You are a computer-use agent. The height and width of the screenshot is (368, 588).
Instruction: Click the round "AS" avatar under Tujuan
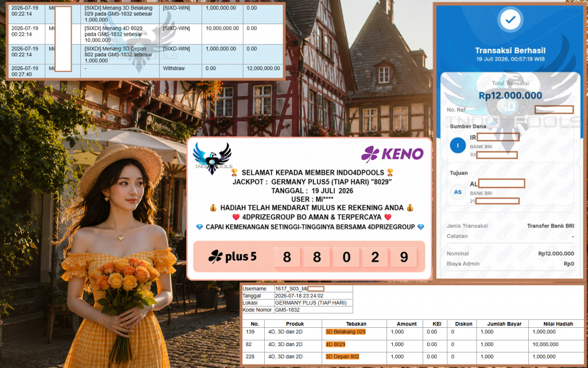coord(458,192)
